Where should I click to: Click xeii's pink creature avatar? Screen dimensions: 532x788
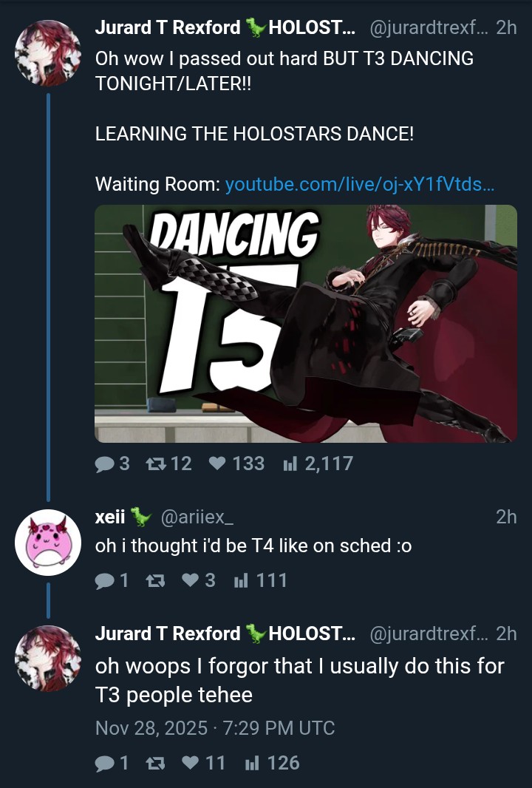click(48, 543)
